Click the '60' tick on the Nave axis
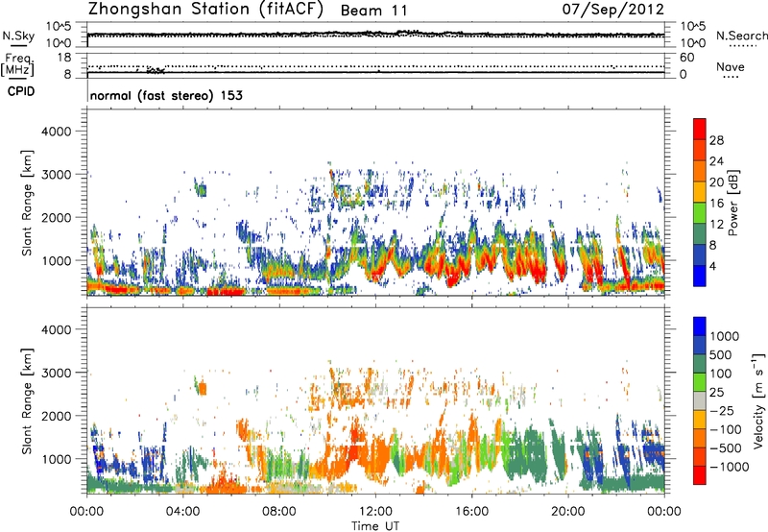This screenshot has width=768, height=532. coord(686,58)
